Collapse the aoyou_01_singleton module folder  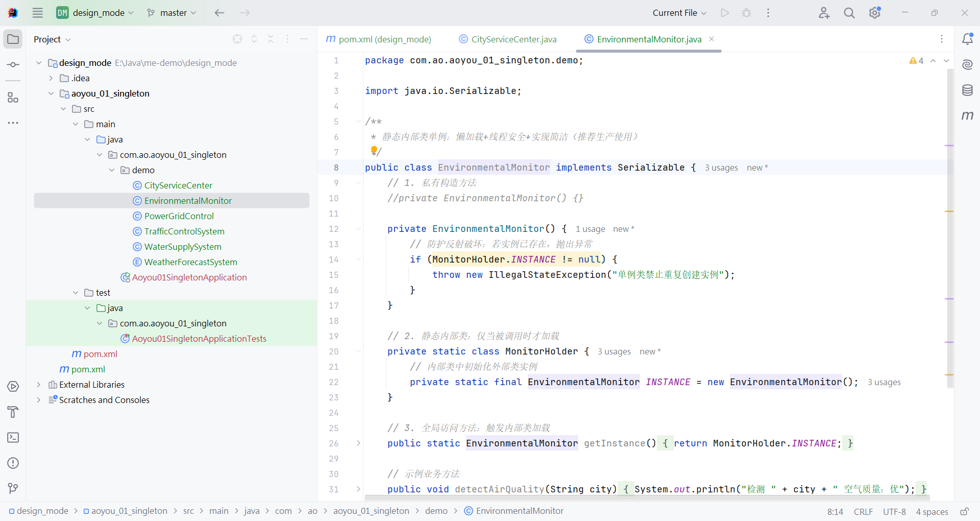(x=51, y=93)
